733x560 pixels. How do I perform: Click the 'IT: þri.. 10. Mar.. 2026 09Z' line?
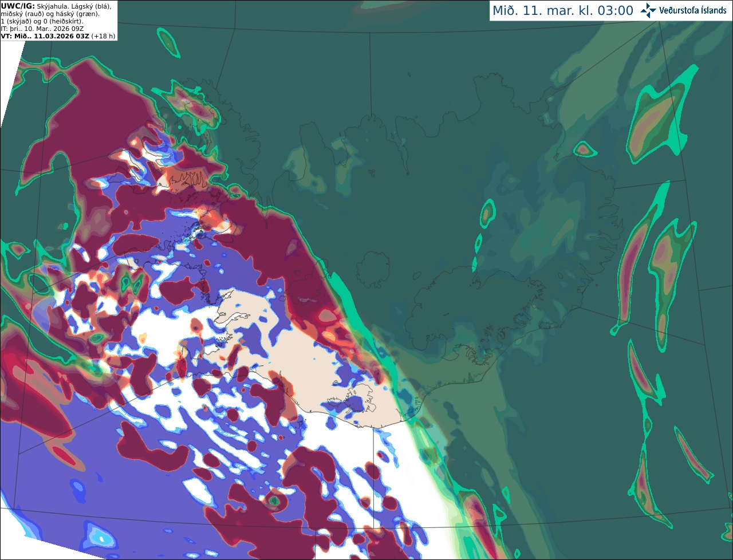click(x=42, y=29)
